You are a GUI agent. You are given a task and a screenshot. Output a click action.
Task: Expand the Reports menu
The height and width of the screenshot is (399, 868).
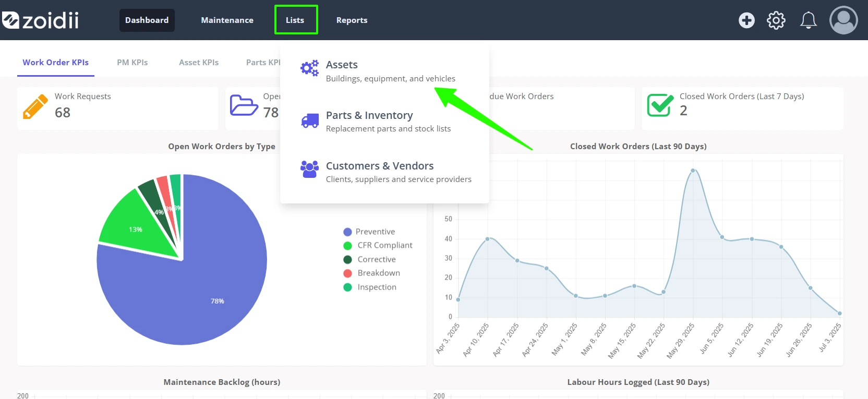(x=352, y=20)
